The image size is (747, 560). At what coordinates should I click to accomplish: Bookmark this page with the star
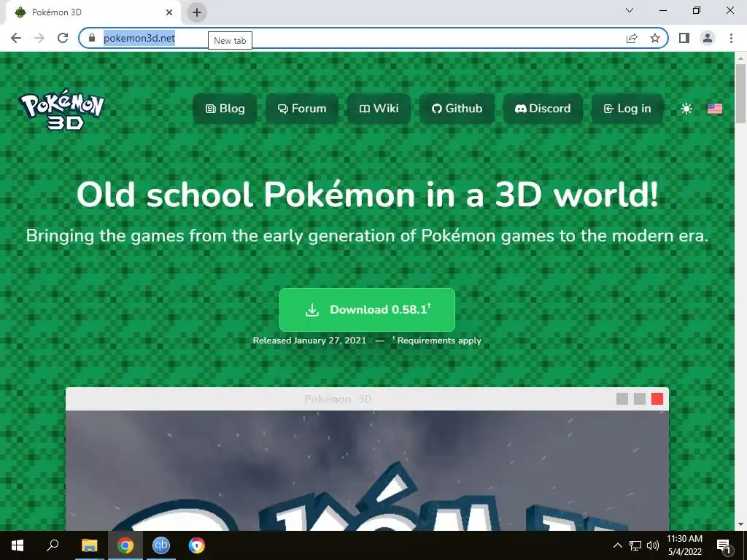tap(655, 38)
